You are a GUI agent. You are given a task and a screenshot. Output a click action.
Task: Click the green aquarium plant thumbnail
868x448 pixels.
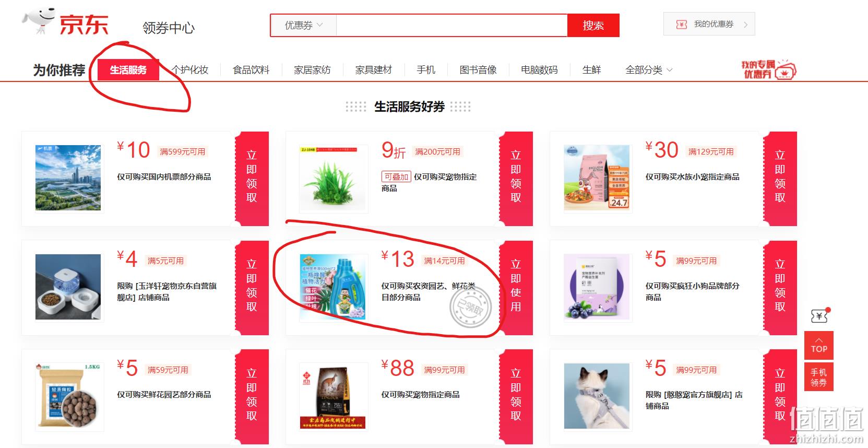tap(332, 179)
